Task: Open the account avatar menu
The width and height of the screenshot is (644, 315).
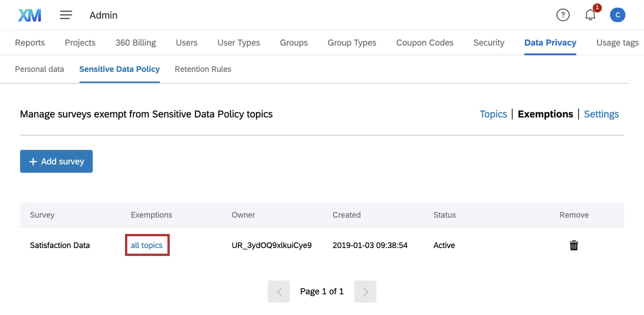Action: pyautogui.click(x=617, y=15)
